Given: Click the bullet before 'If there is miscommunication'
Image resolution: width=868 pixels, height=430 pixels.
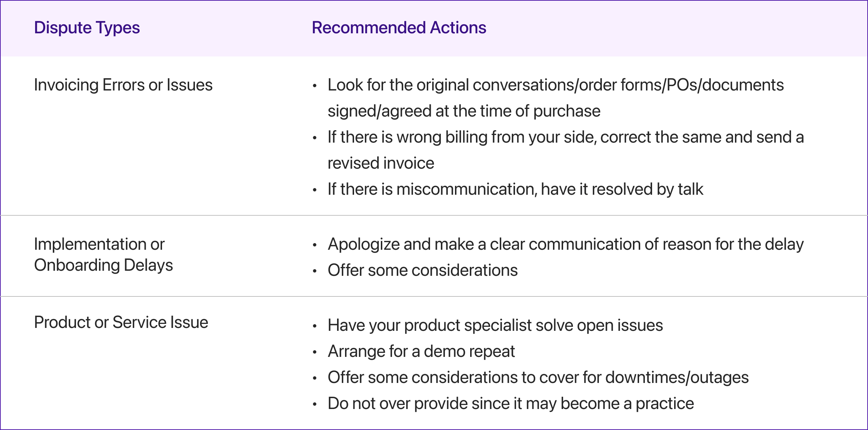Looking at the screenshot, I should 315,190.
